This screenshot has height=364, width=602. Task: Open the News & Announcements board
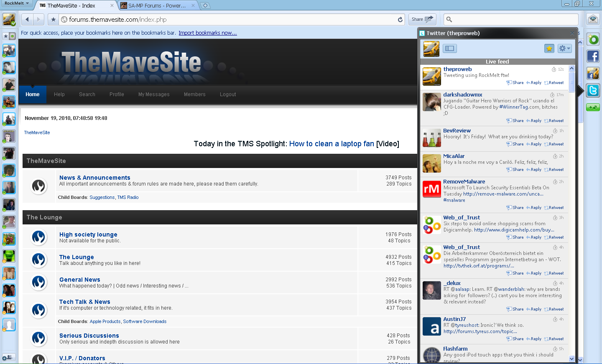coord(94,178)
